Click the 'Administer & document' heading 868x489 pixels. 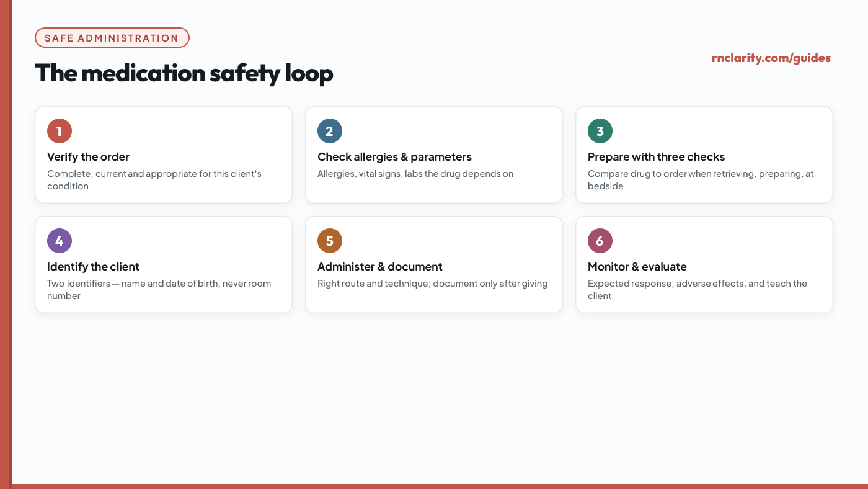(x=379, y=267)
